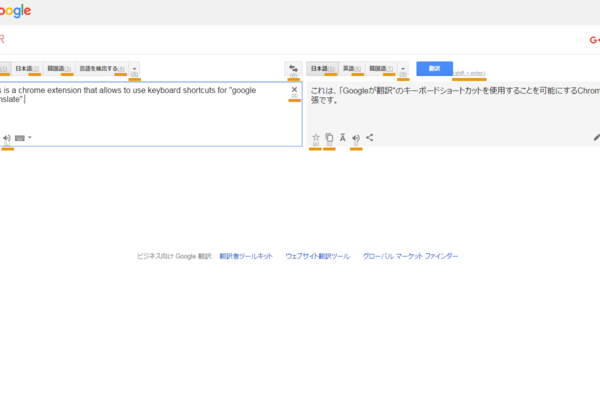Listen to the source text

[x=7, y=138]
